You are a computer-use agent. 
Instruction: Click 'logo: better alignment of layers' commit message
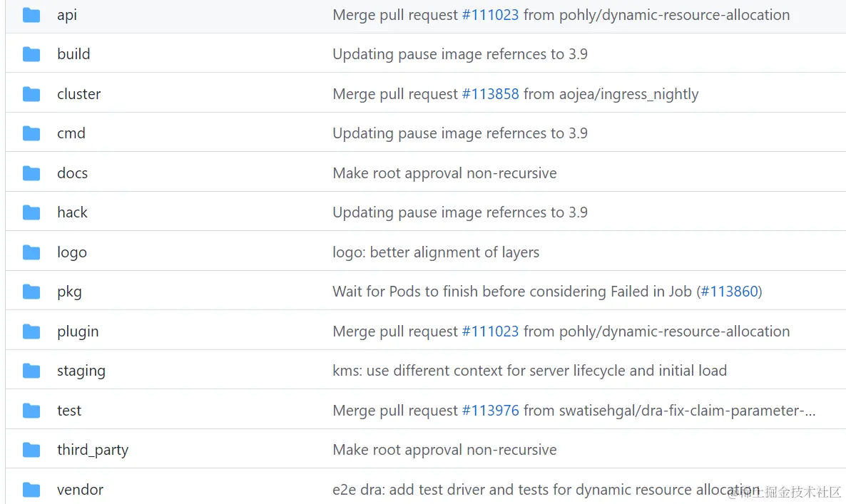(x=436, y=252)
